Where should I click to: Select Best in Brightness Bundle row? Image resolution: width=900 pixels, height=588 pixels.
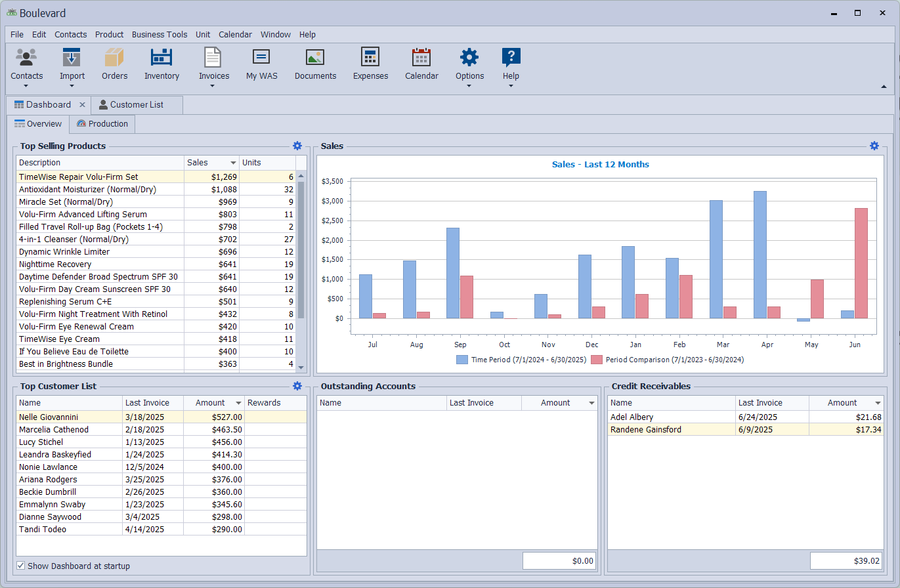pyautogui.click(x=156, y=364)
